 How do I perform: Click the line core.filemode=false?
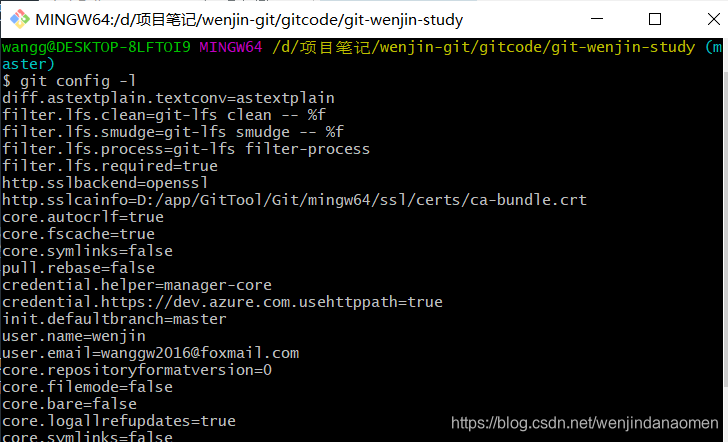(x=87, y=387)
